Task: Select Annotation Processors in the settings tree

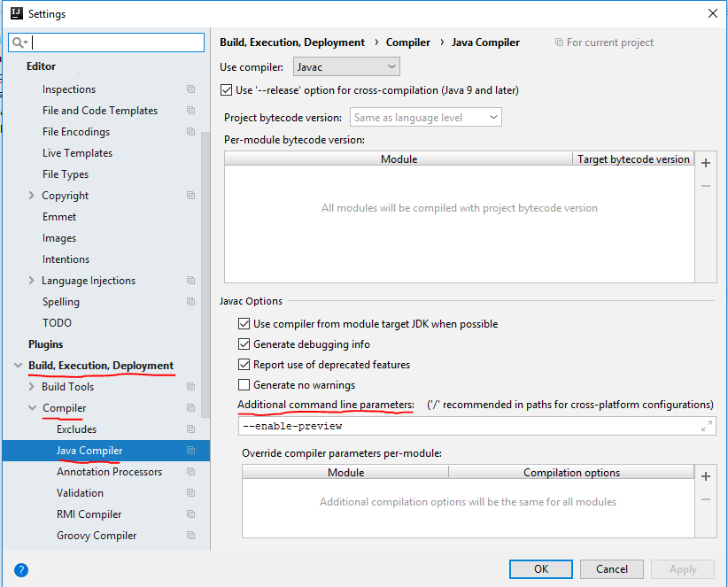Action: point(109,472)
